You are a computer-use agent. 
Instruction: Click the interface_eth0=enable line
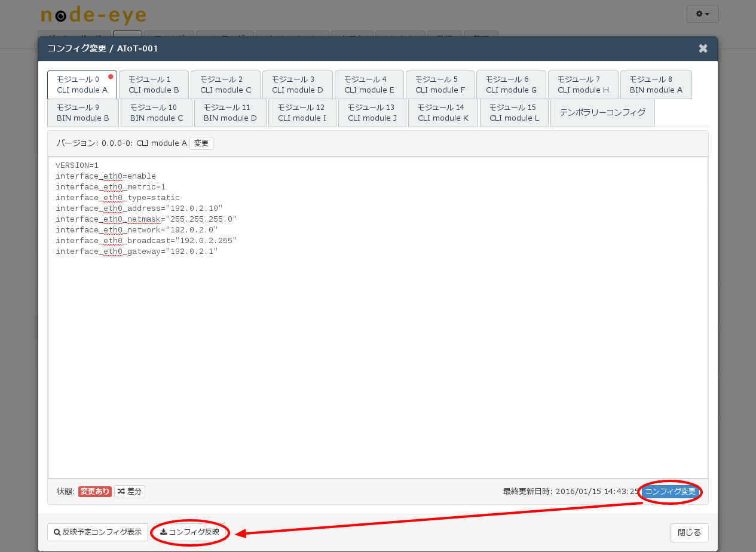click(x=106, y=176)
